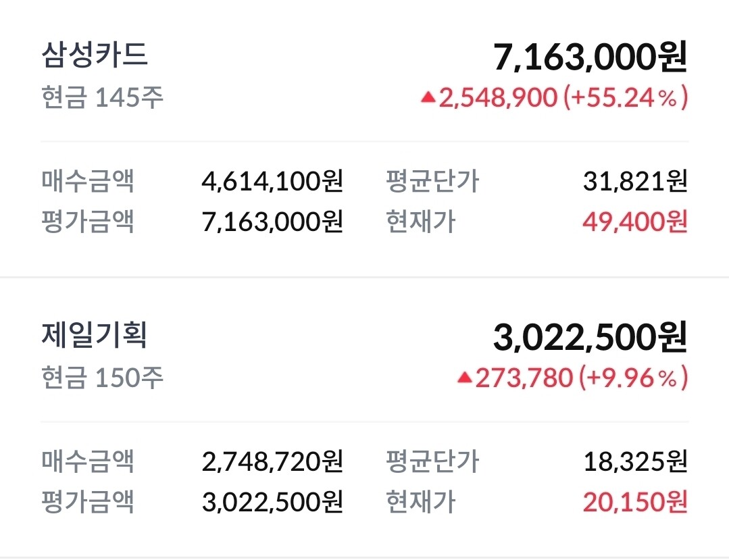Tap 삼성카드 평균단가 31,821원
729x560 pixels.
point(634,182)
